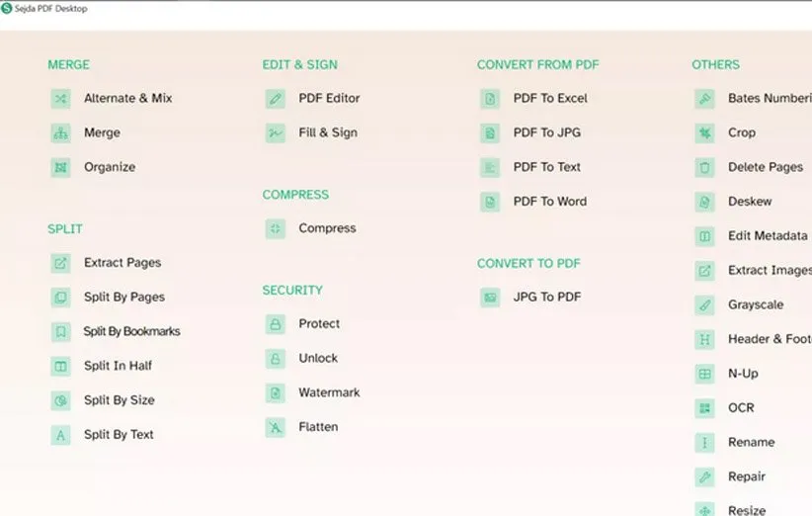Select the Unlock padlock icon
Screen dimensions: 812x516
click(x=276, y=359)
